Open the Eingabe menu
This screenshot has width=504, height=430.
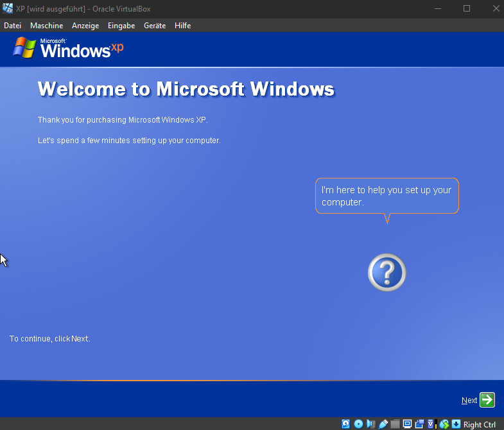121,26
